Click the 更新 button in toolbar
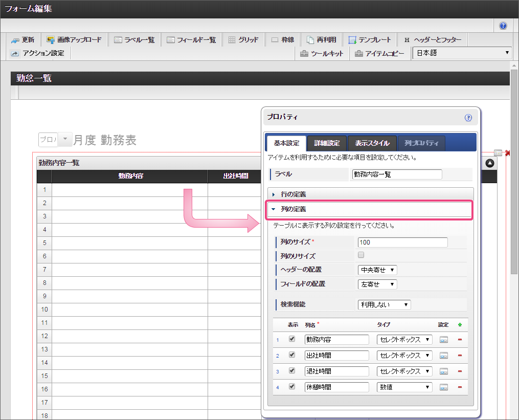This screenshot has height=420, width=519. [x=24, y=40]
